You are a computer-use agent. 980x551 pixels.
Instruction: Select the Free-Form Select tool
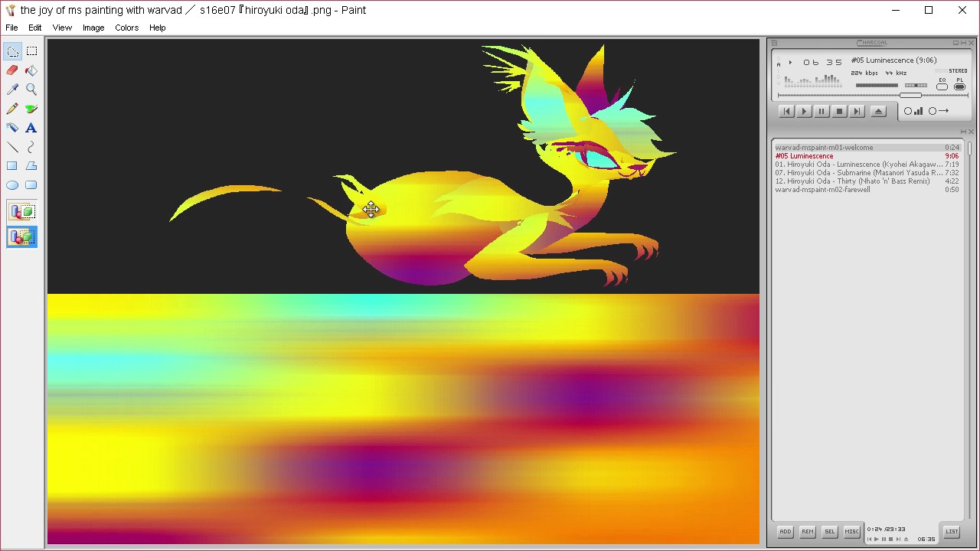pos(12,51)
